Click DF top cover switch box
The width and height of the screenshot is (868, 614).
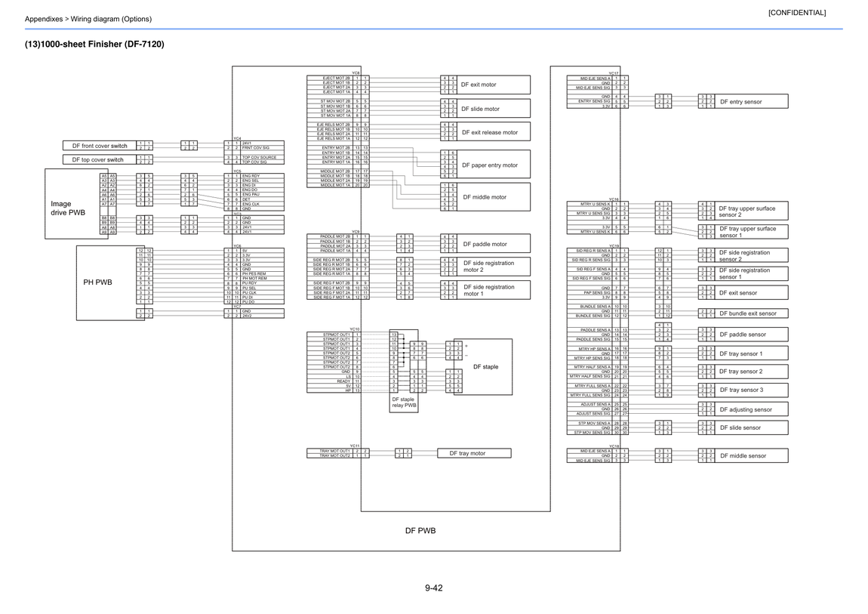[x=100, y=159]
